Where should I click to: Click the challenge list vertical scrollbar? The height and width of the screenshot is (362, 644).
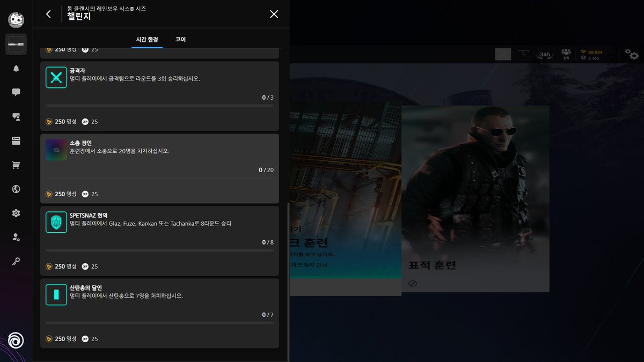pyautogui.click(x=289, y=282)
